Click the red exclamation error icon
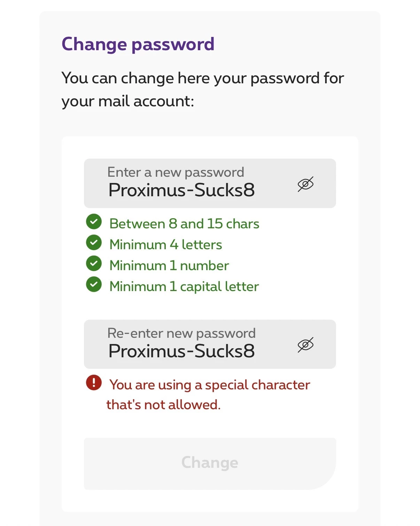Viewport: 420px width, 526px height. [x=94, y=383]
